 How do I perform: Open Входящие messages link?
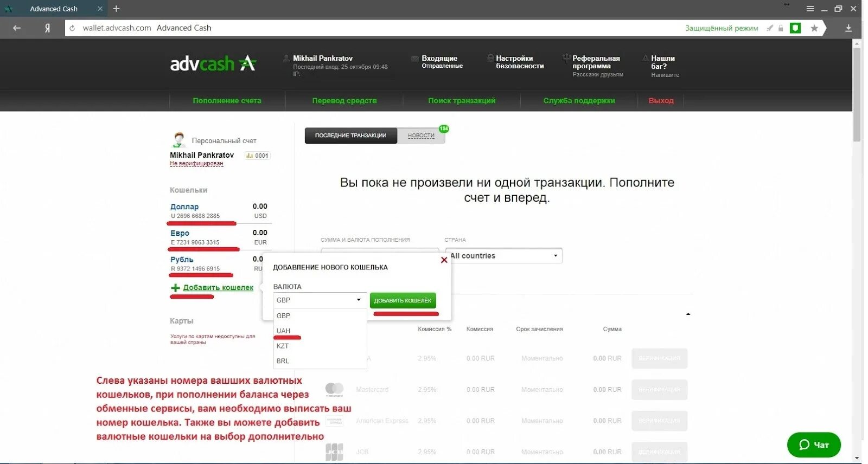439,59
